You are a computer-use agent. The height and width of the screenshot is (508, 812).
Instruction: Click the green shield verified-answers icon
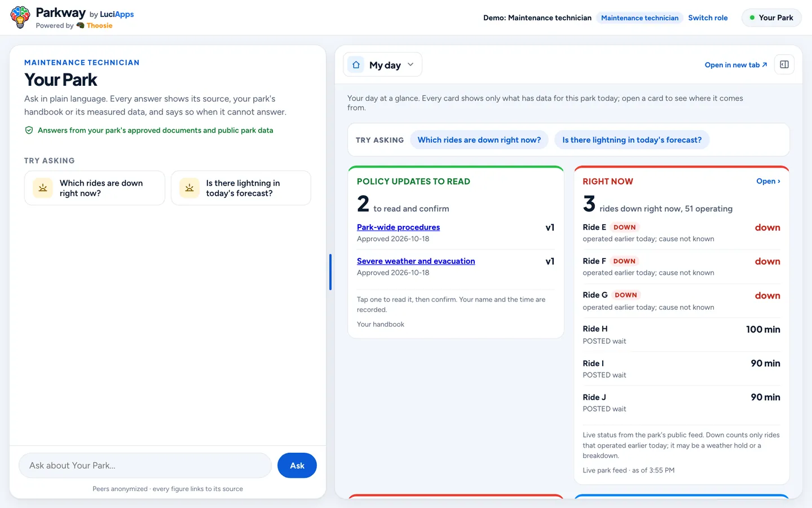29,130
